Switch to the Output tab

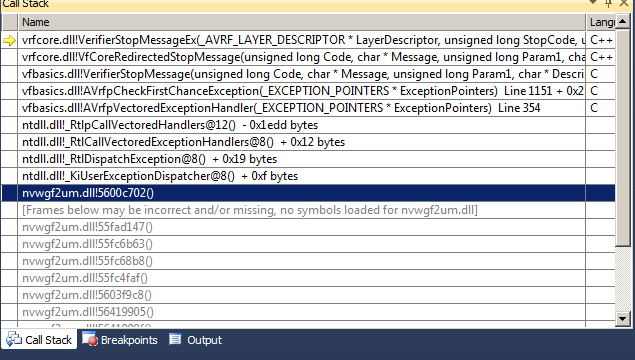coord(196,340)
